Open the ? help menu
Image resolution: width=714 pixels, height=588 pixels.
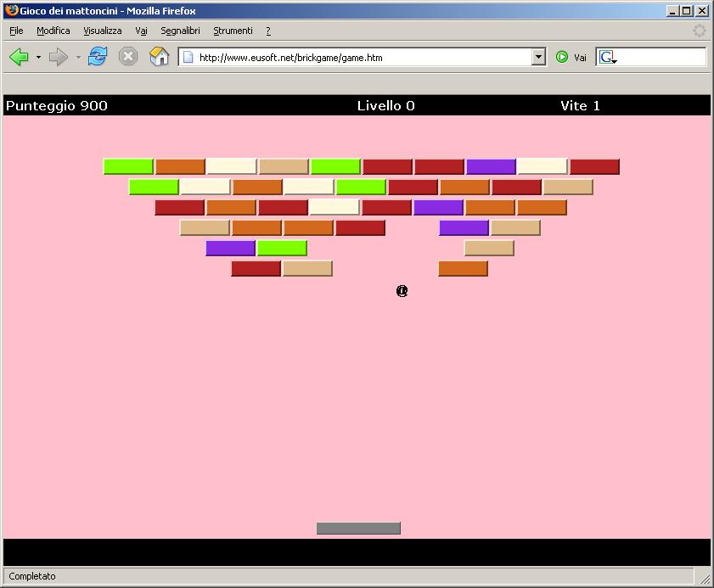268,31
